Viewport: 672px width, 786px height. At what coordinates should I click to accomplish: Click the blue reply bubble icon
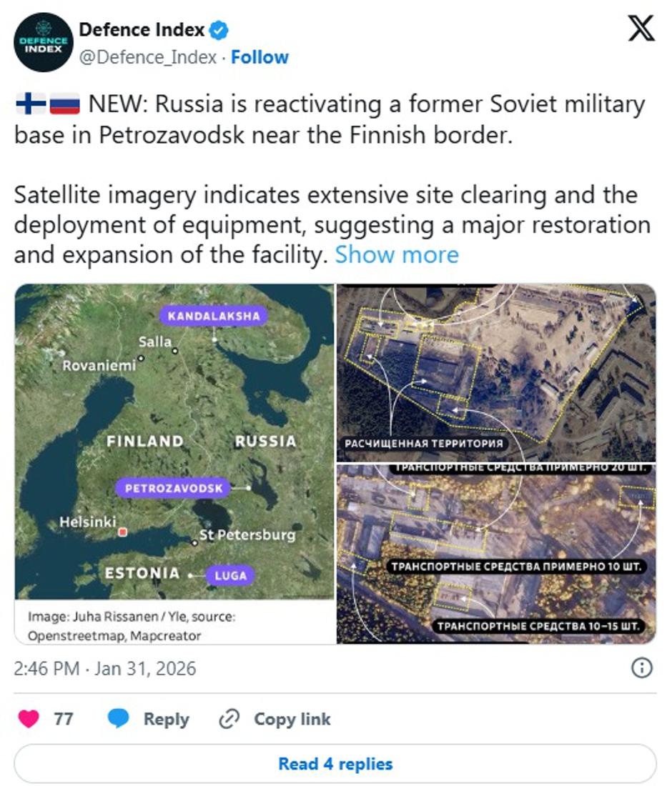coord(119,719)
